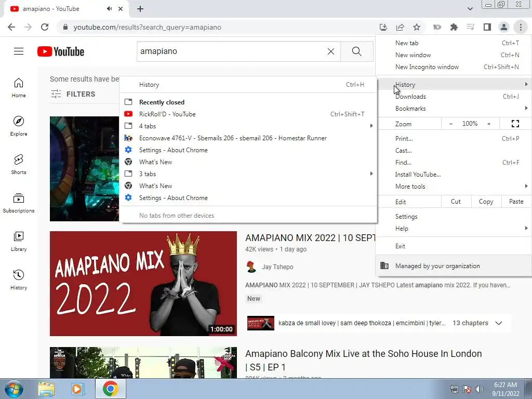This screenshot has height=399, width=532.
Task: Open Settings from Chrome menu
Action: (x=454, y=217)
